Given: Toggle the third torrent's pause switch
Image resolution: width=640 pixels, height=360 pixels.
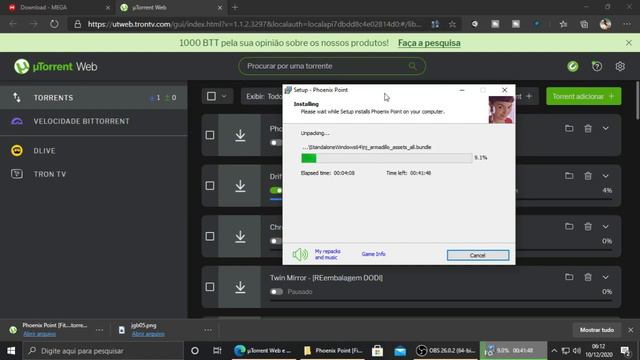Looking at the screenshot, I should pos(276,241).
